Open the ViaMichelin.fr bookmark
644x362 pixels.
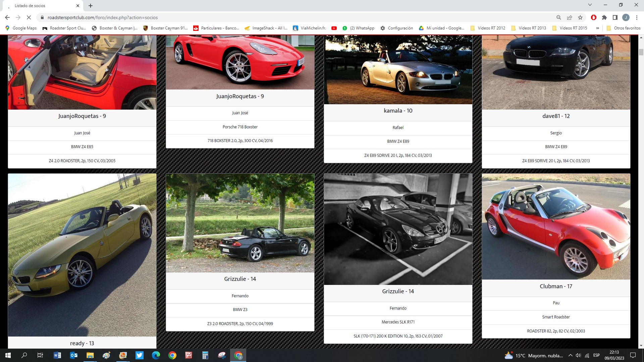pos(310,28)
